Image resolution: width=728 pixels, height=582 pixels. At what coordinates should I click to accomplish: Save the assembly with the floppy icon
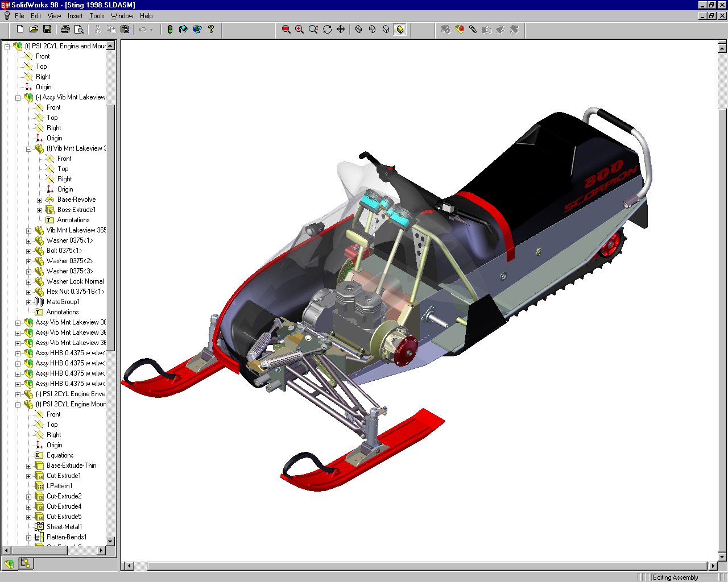47,29
